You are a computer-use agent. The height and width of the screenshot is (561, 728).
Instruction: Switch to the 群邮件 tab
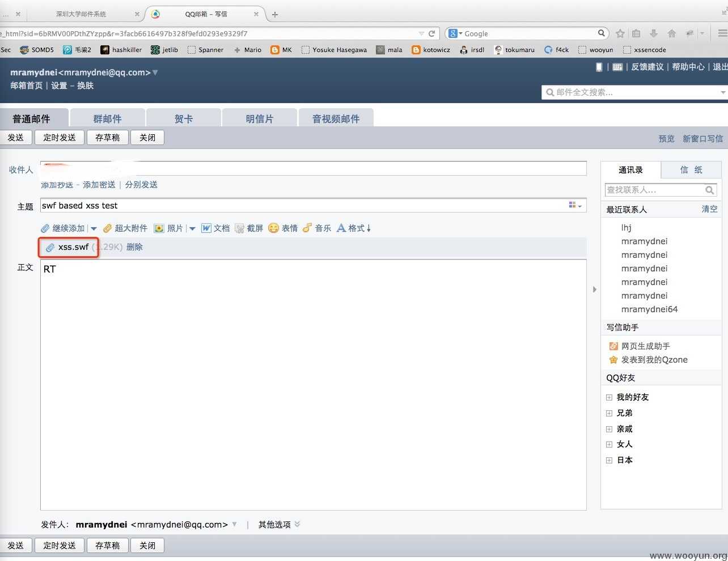point(108,118)
